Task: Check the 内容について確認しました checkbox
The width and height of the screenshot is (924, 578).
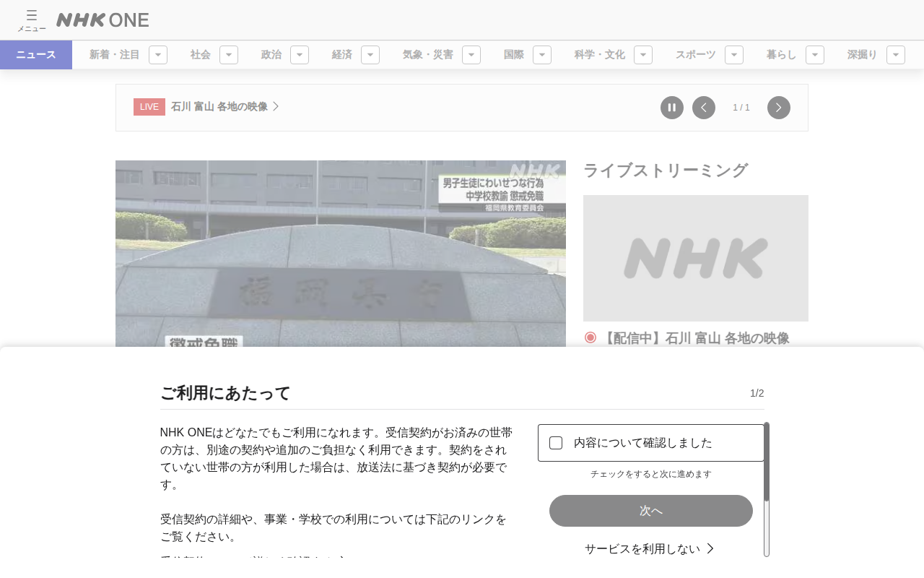Action: point(556,443)
